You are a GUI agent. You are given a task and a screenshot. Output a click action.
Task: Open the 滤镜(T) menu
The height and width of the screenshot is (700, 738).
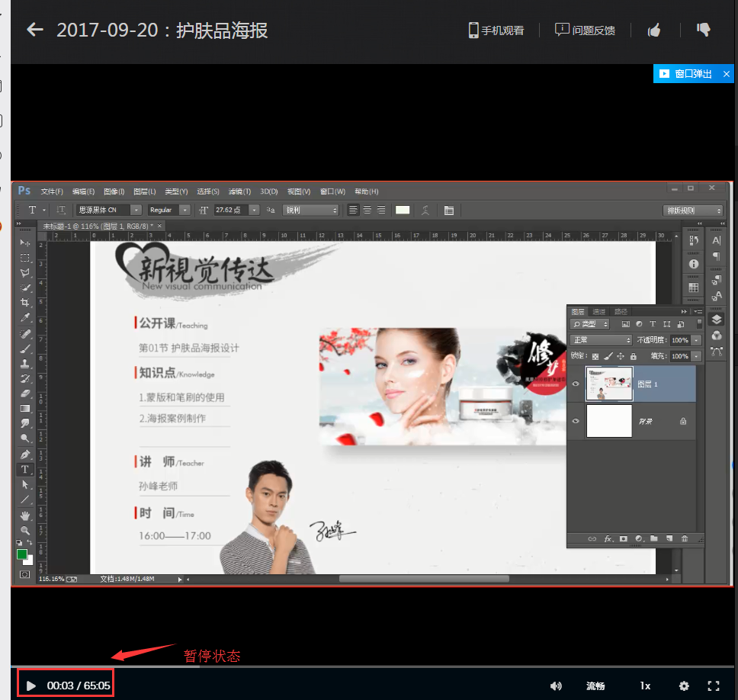click(x=239, y=191)
